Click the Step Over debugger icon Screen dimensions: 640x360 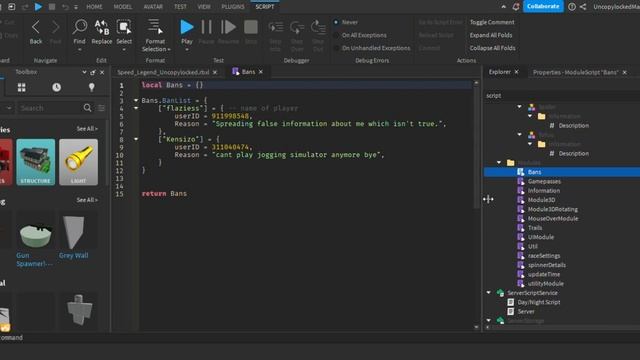[x=297, y=27]
